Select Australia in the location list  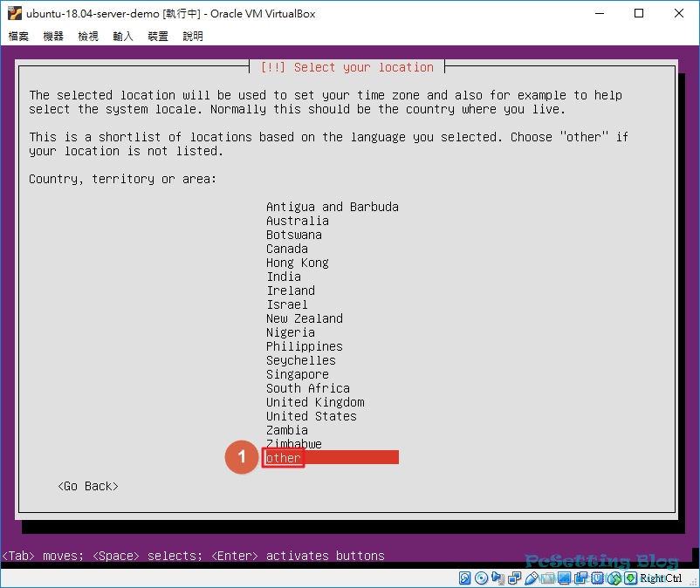297,221
